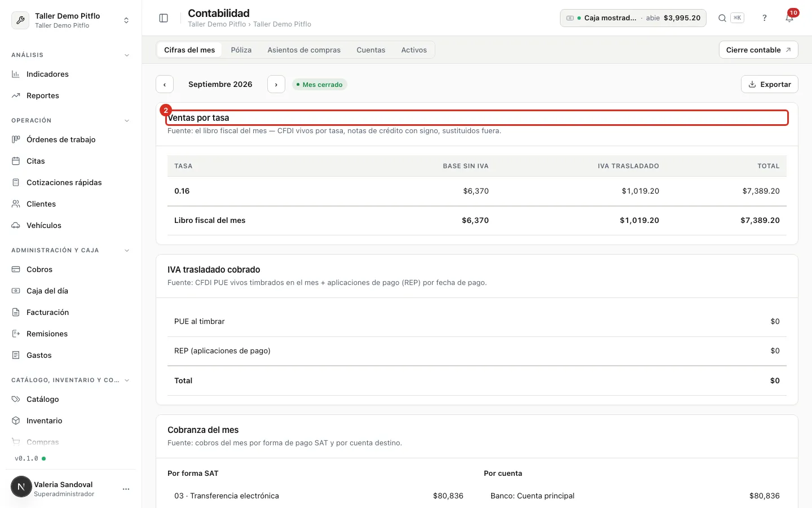
Task: Click the Cierre contable button
Action: coord(758,50)
